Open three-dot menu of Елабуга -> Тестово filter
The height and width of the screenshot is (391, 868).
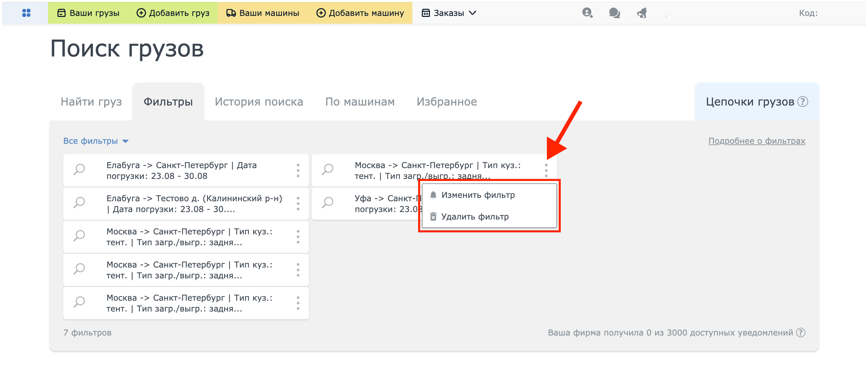[298, 204]
